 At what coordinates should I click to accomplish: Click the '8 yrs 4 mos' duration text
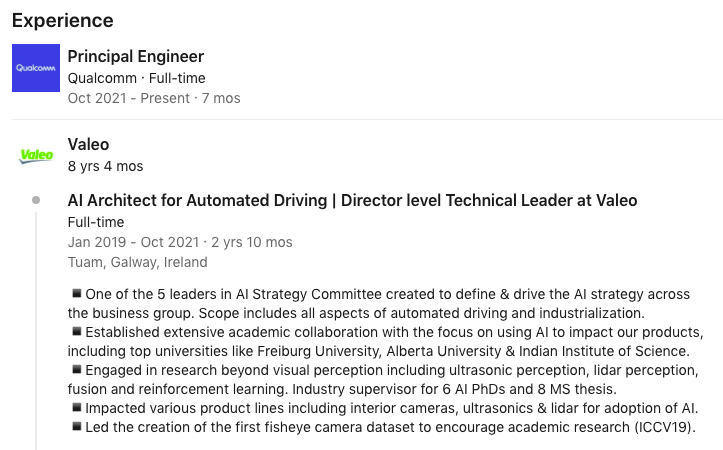pos(106,166)
